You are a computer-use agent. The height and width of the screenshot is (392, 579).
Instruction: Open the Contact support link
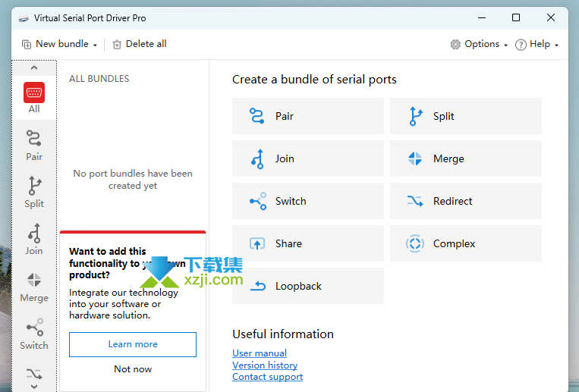[x=267, y=377]
